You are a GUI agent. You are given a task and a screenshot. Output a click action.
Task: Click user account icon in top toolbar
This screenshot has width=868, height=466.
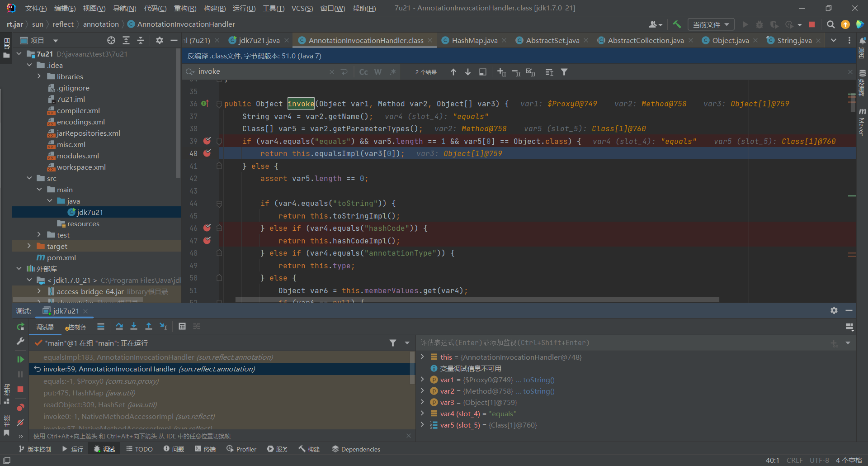tap(655, 24)
